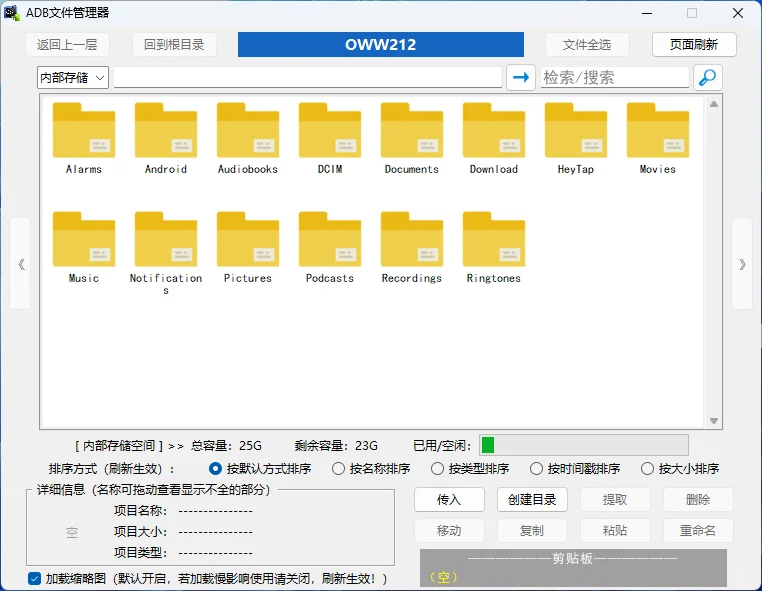
Task: Click 重命名 rename button
Action: (x=698, y=531)
